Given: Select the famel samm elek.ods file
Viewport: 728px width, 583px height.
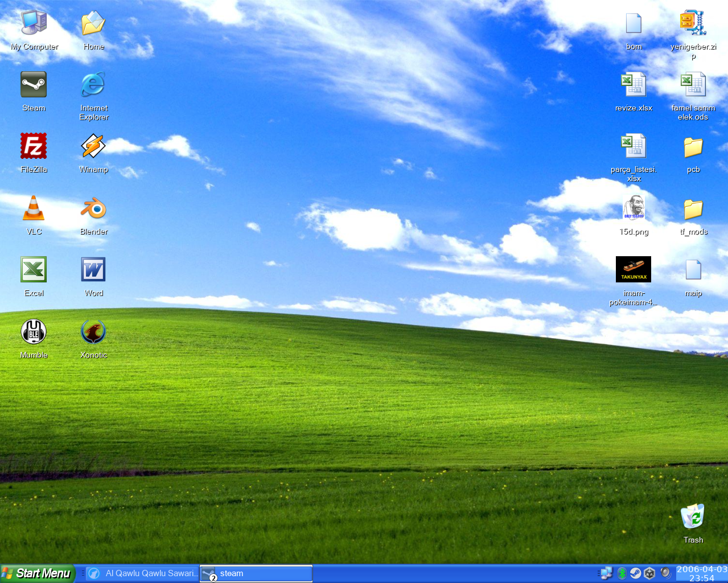Looking at the screenshot, I should (x=693, y=85).
